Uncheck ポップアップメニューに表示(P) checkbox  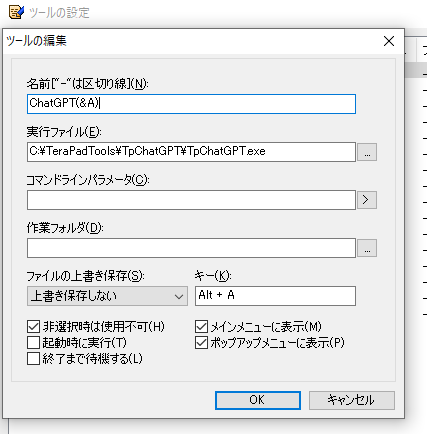click(x=201, y=343)
